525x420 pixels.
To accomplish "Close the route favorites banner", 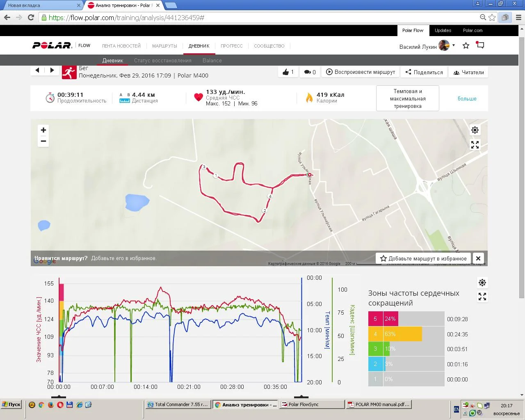I will (x=478, y=258).
